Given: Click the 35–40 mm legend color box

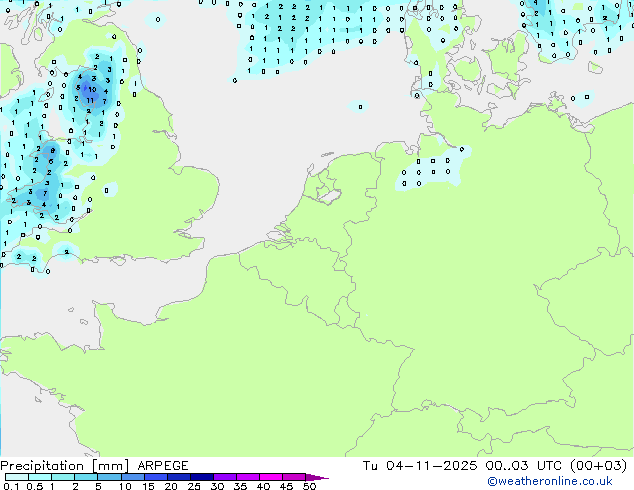Looking at the screenshot, I should [247, 477].
